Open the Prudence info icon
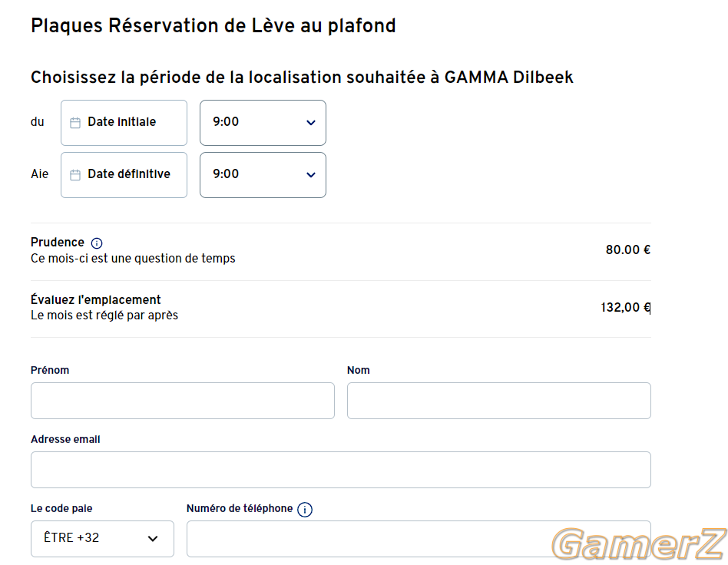The height and width of the screenshot is (565, 728). pyautogui.click(x=97, y=243)
